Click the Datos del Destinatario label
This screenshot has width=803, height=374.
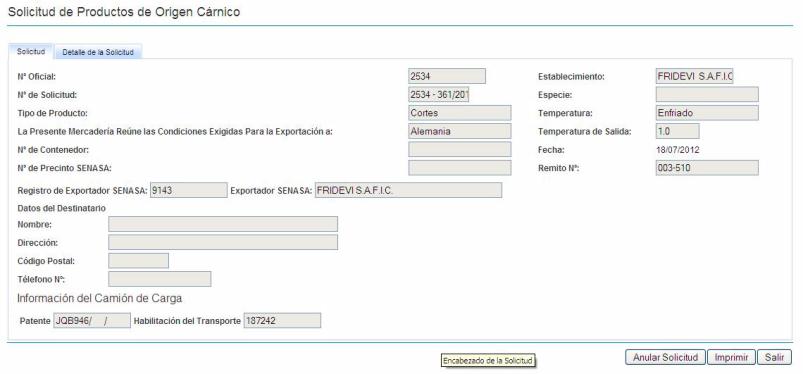click(x=61, y=208)
